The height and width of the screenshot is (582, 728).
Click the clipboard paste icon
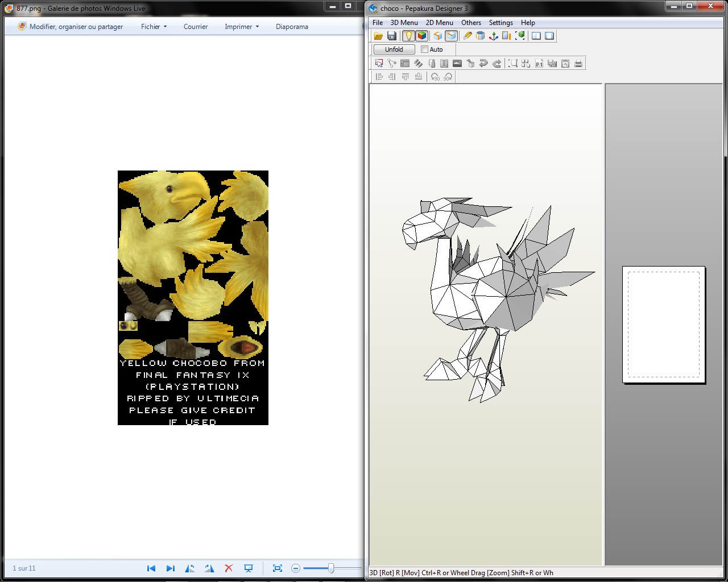[565, 64]
